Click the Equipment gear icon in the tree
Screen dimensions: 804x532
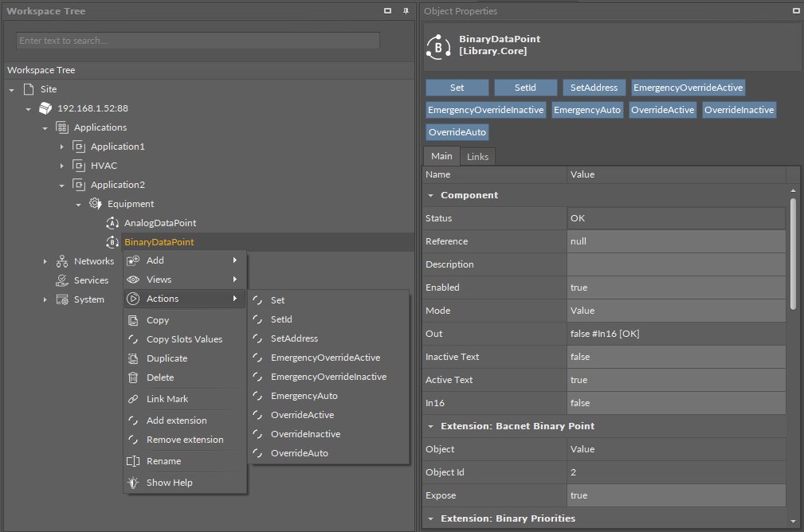coord(95,204)
